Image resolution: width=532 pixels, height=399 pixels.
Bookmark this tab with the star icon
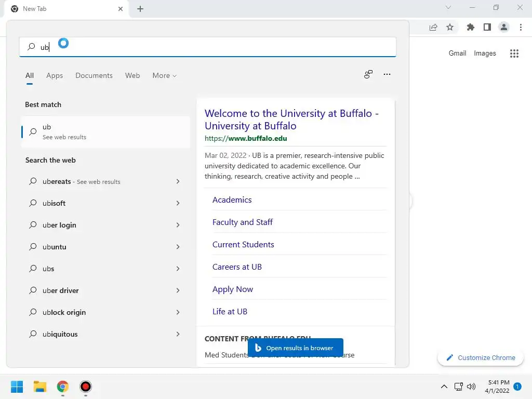pyautogui.click(x=450, y=28)
